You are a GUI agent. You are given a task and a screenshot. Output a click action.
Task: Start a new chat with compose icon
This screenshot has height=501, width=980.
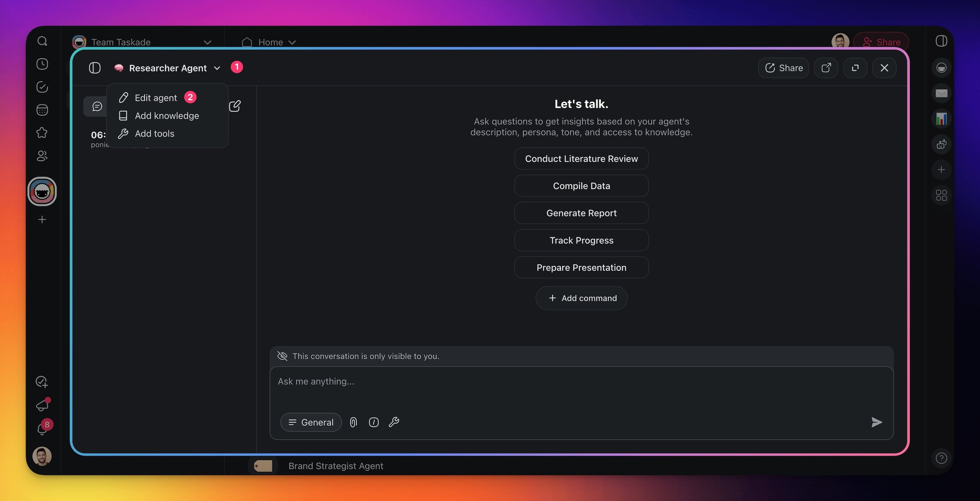click(235, 106)
